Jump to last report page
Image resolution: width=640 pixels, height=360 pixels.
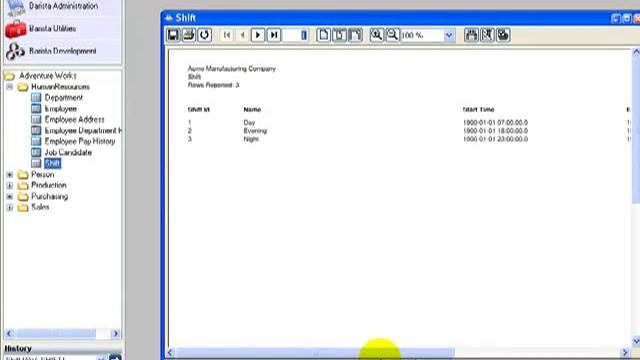pos(274,35)
